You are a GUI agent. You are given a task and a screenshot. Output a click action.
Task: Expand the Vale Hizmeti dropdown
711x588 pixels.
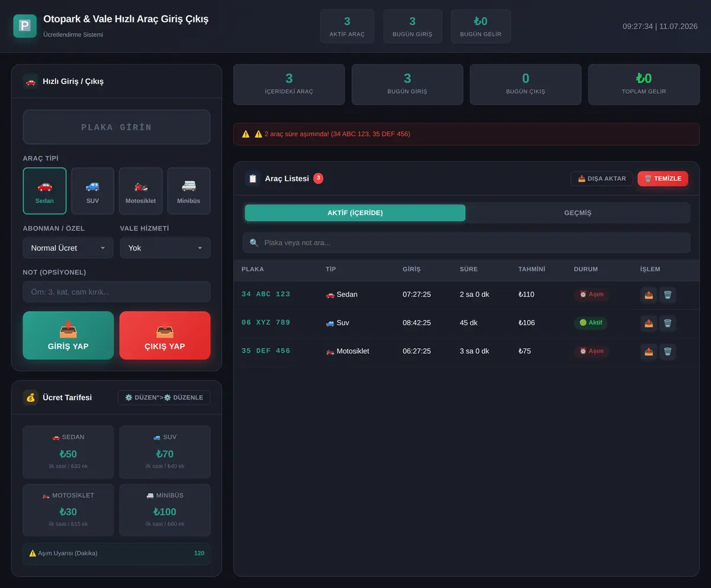pyautogui.click(x=165, y=248)
